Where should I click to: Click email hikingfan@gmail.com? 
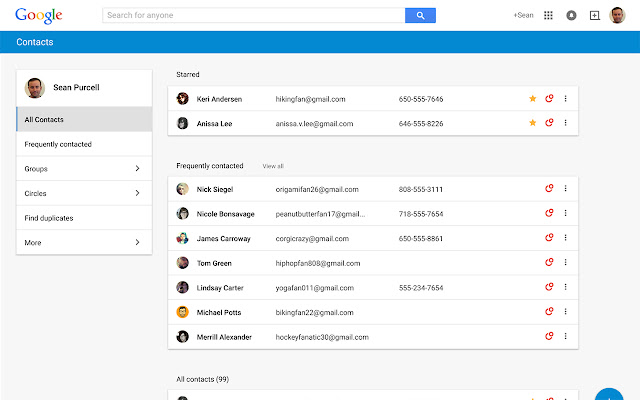[x=310, y=99]
